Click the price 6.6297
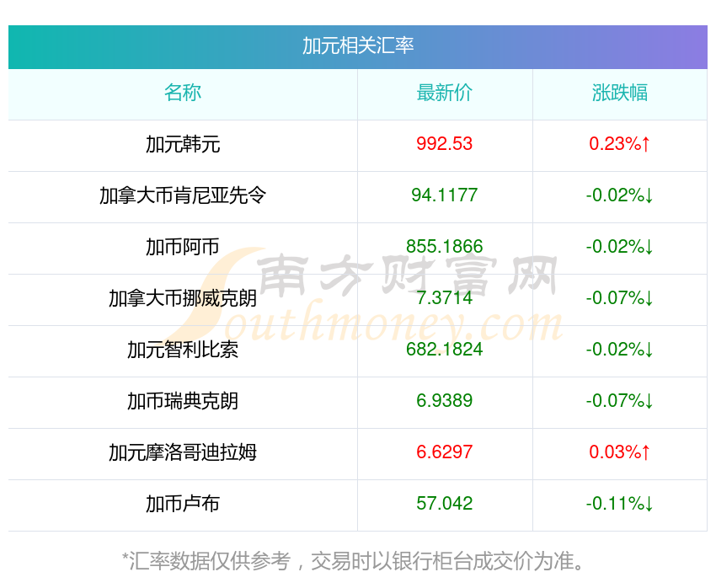This screenshot has height=588, width=716. tap(444, 452)
